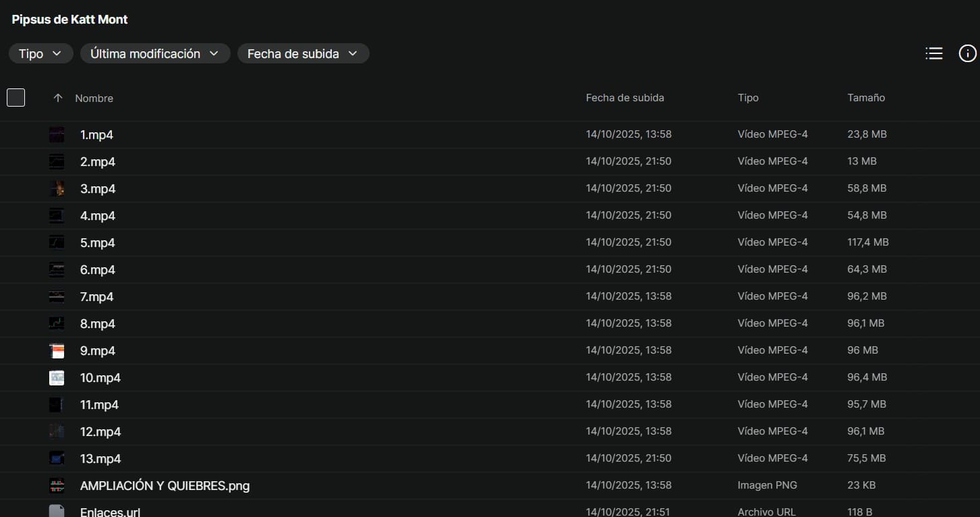
Task: Open the 5.mp4 file
Action: [98, 243]
